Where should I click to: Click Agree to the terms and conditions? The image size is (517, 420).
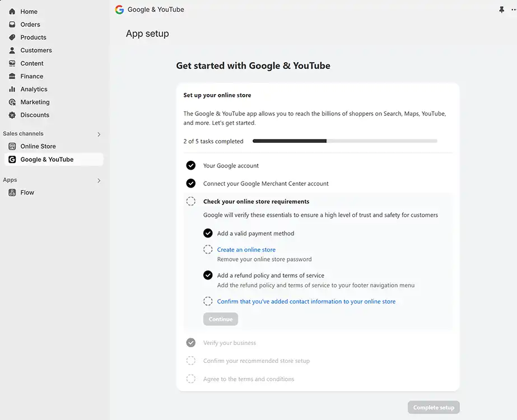click(x=249, y=379)
